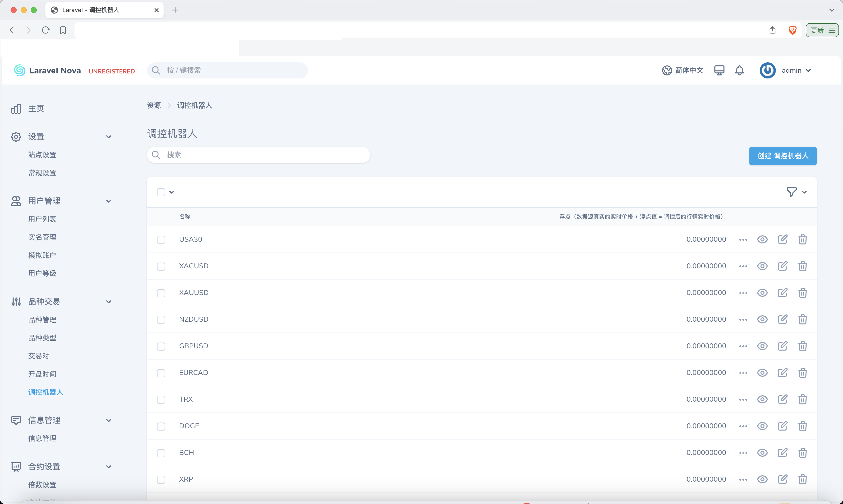View the BCH robot details

pyautogui.click(x=762, y=453)
